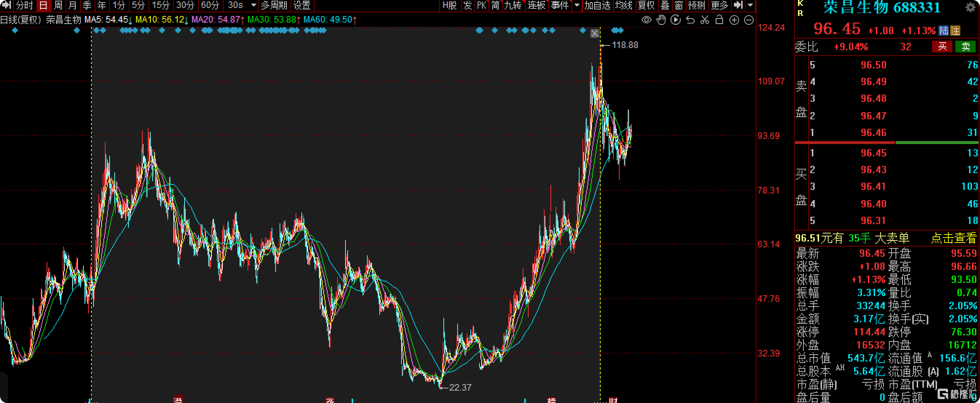Toggle the 连板 indicator
Image resolution: width=980 pixels, height=403 pixels.
(536, 5)
